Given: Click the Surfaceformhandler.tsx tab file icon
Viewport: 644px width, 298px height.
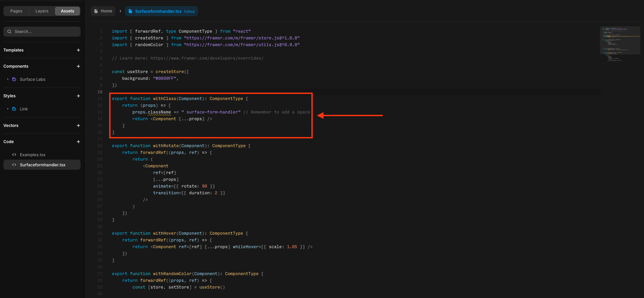Looking at the screenshot, I should point(130,11).
